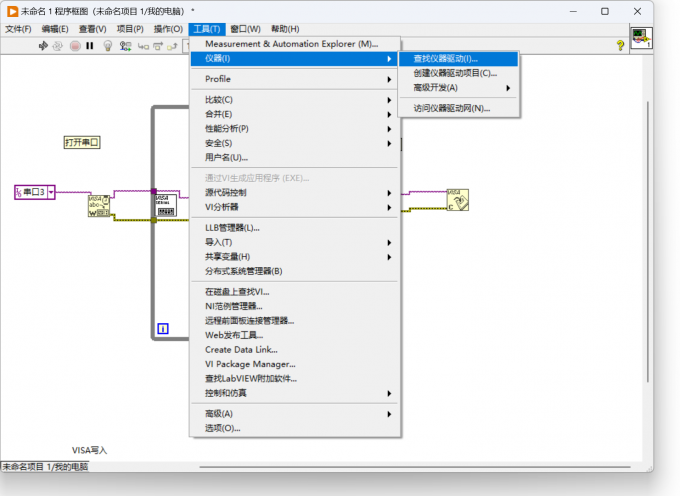Select 访问仪器驱动网(N)... submenu item

[458, 108]
